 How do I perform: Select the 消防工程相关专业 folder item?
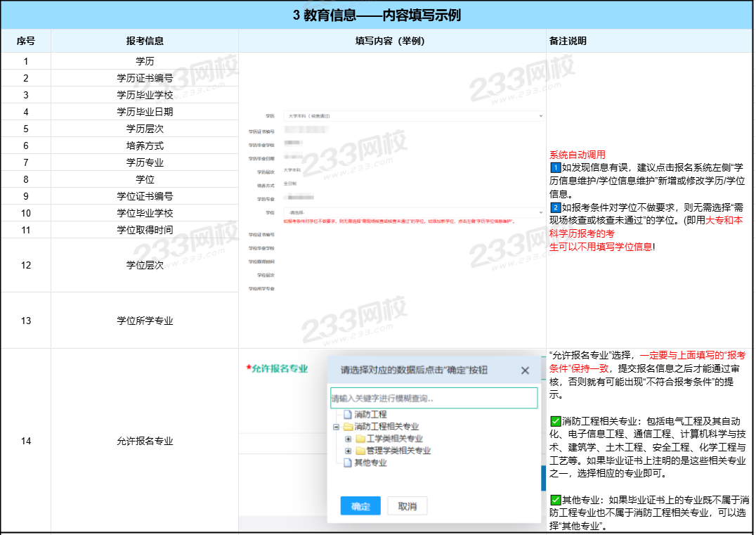(x=386, y=427)
